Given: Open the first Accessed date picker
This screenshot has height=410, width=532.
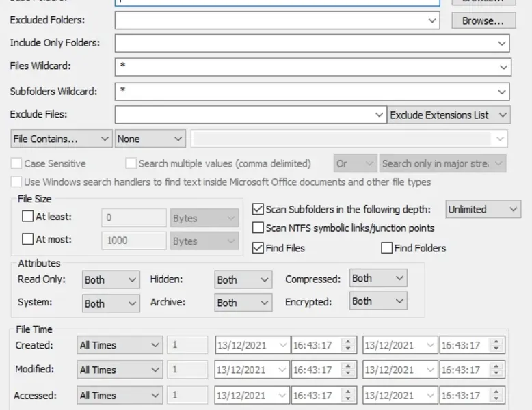Looking at the screenshot, I should click(x=252, y=395).
